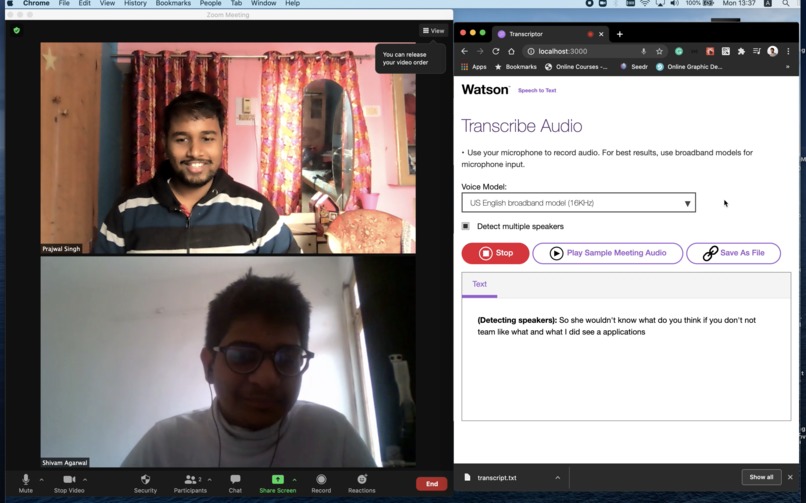
Task: Play Sample Meeting Audio
Action: click(608, 253)
